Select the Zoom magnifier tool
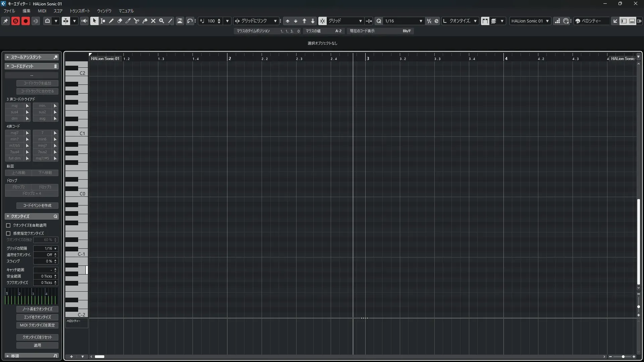Viewport: 644px width, 362px height. [161, 21]
